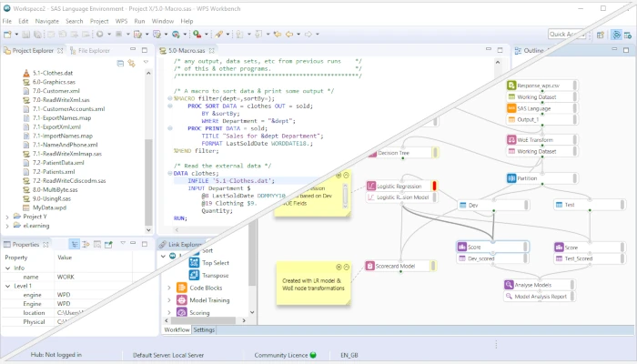Collapse all in Project Explorer toolbar

pos(120,63)
